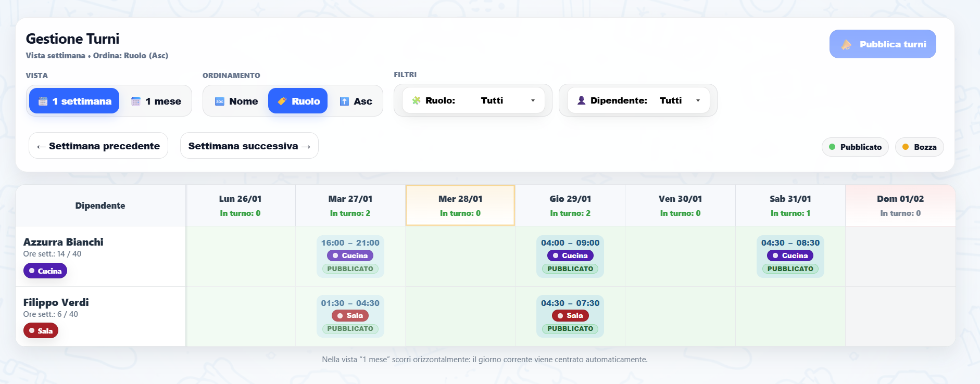This screenshot has height=384, width=980.
Task: Click the person icon in the Dipendente filter
Action: 581,101
